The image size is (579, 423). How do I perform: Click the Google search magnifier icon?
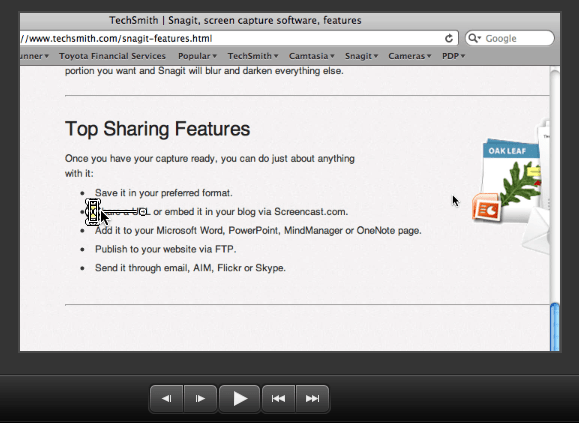tap(474, 38)
